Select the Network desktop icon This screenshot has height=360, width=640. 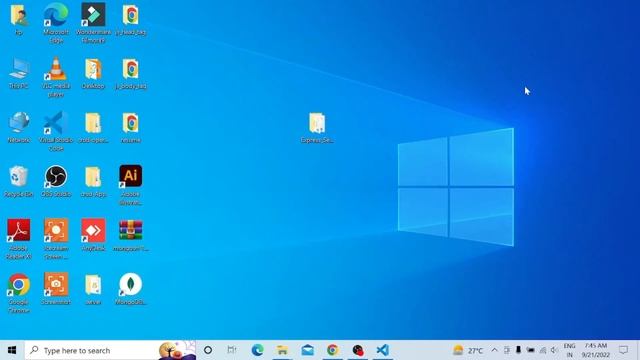coord(19,127)
